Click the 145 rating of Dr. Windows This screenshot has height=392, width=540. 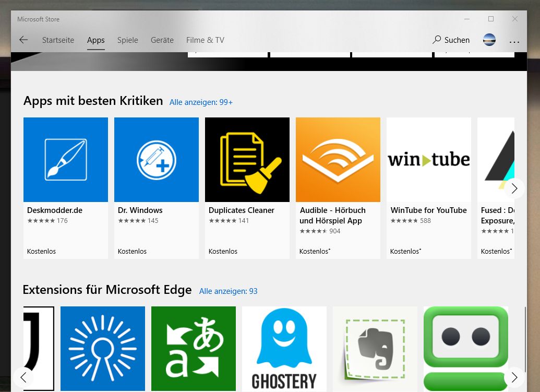click(138, 221)
